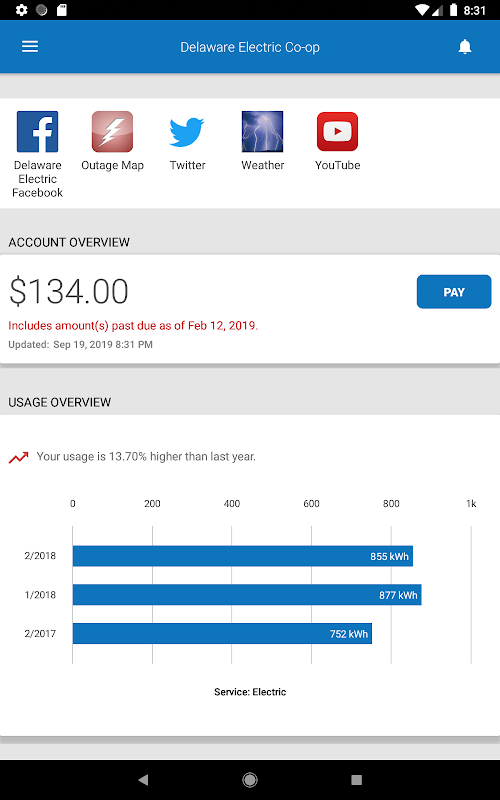Select the 2/2017 752 kWh bar
The height and width of the screenshot is (800, 500).
(x=222, y=634)
